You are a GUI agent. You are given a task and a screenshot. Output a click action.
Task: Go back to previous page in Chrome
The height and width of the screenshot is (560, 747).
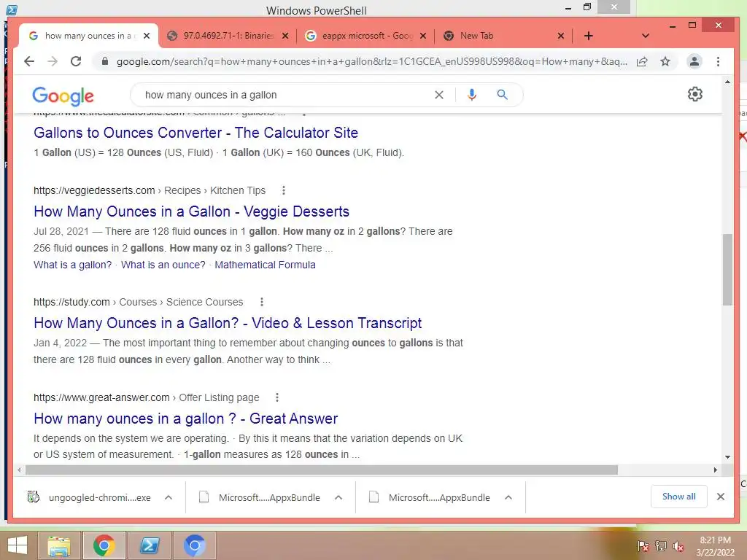(x=29, y=61)
